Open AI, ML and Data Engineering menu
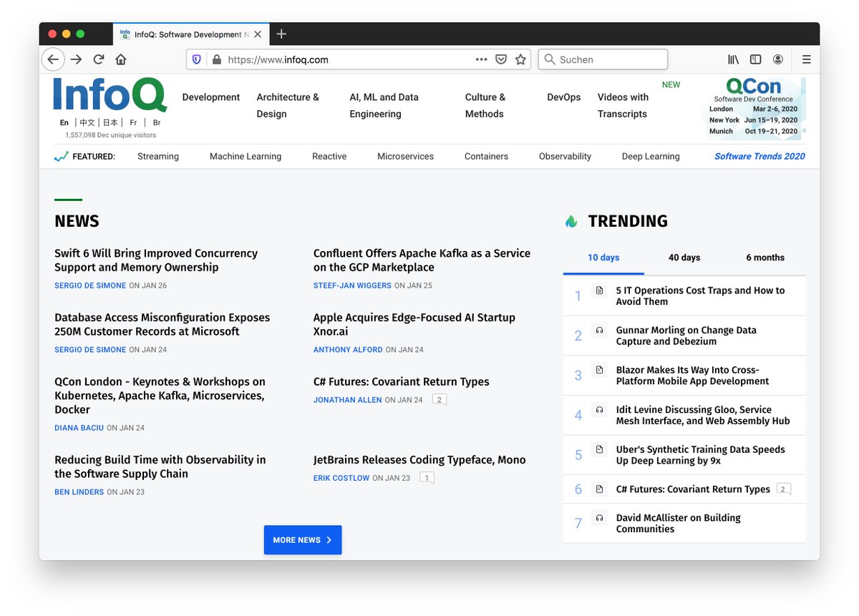This screenshot has height=616, width=859. click(x=384, y=105)
